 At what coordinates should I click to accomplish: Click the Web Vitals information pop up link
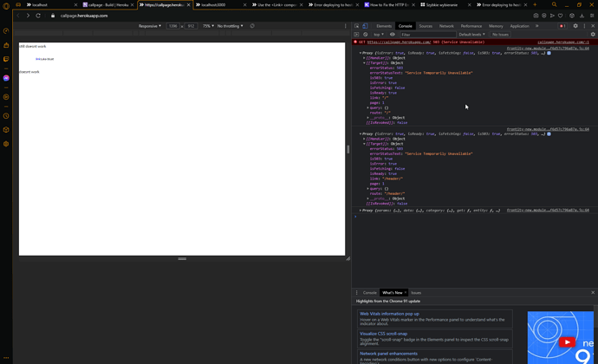tap(389, 314)
